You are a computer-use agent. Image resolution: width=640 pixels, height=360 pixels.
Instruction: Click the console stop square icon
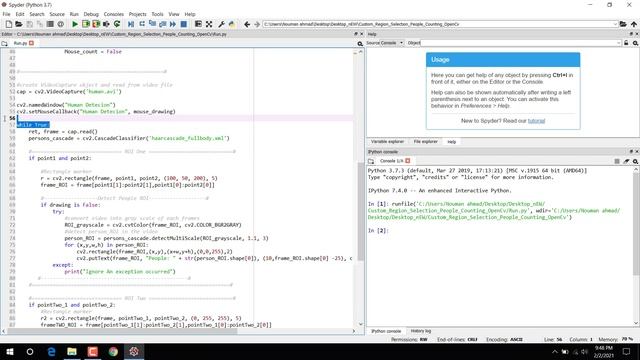pyautogui.click(x=617, y=161)
